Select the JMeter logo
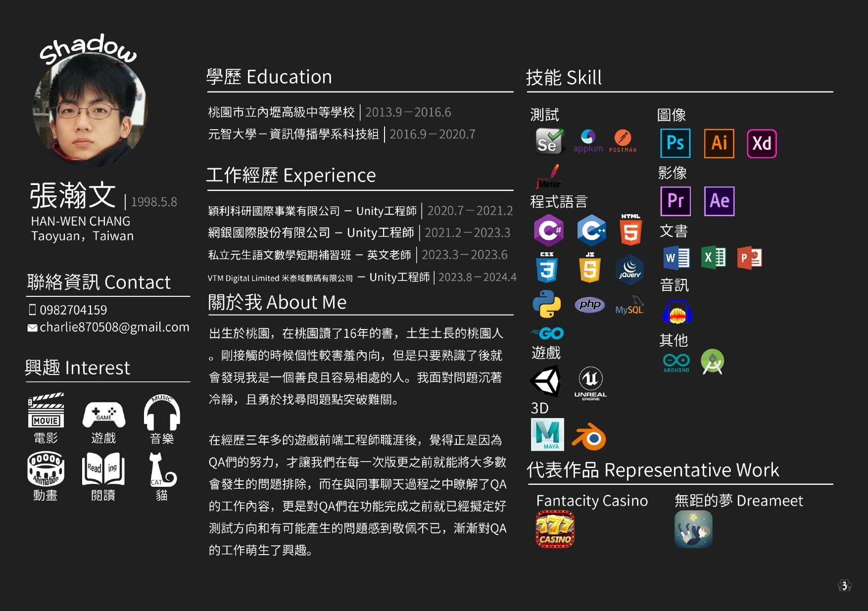This screenshot has height=611, width=868. 548,177
